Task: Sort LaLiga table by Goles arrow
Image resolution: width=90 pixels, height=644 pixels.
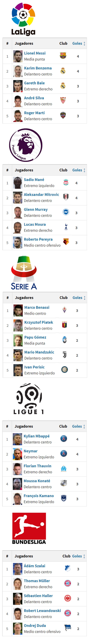Action: click(x=79, y=43)
